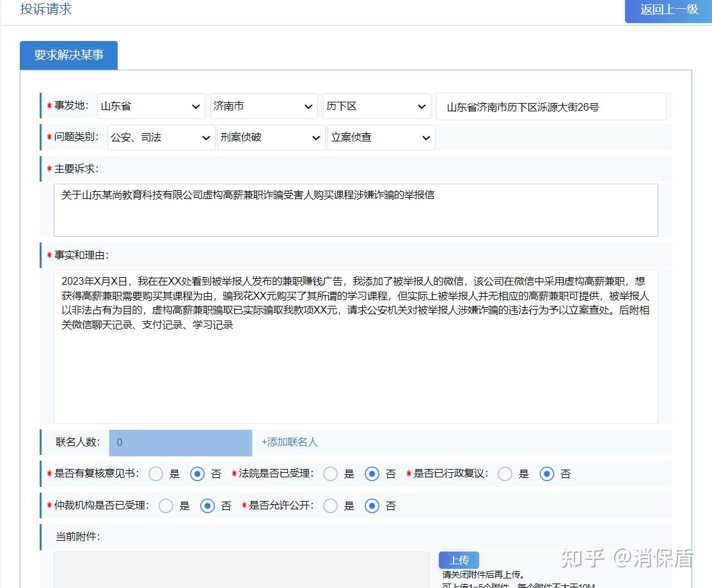
Task: Click the 当前附件 label
Action: pos(77,537)
